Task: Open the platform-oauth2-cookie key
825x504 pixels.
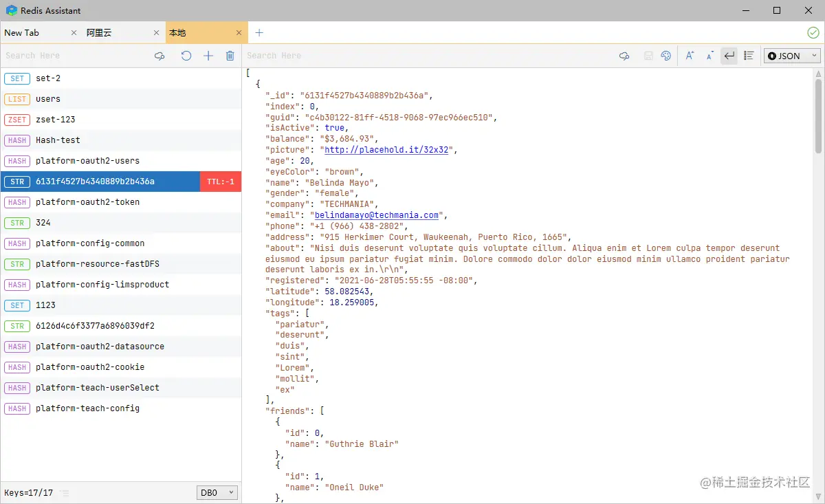Action: 120,367
